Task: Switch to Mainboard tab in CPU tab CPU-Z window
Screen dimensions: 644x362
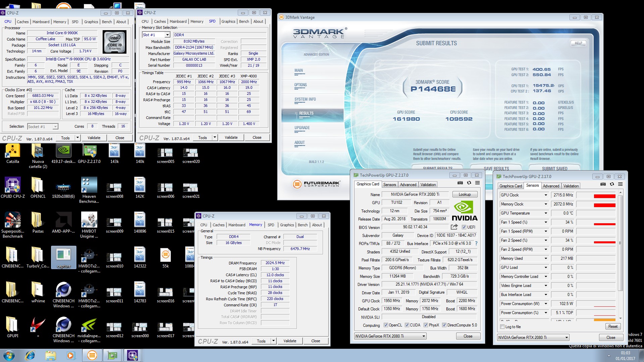Action: (x=41, y=22)
